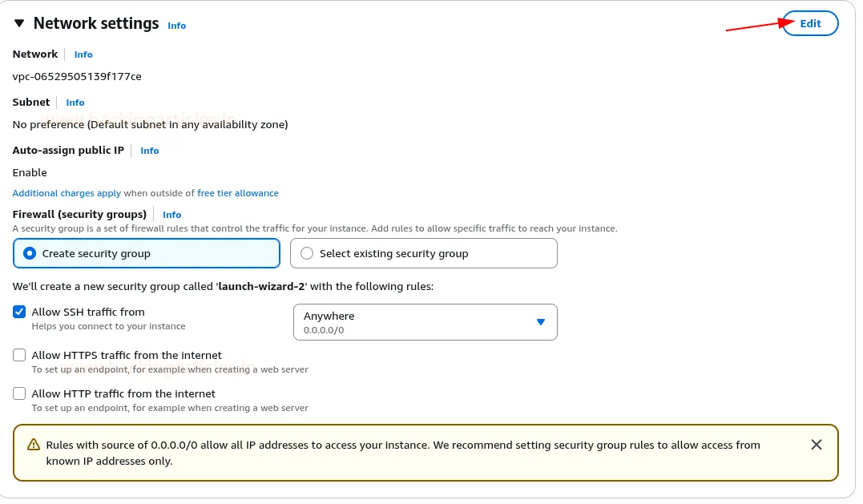
Task: Click the blue dropdown arrow for SSH source
Action: tap(540, 322)
